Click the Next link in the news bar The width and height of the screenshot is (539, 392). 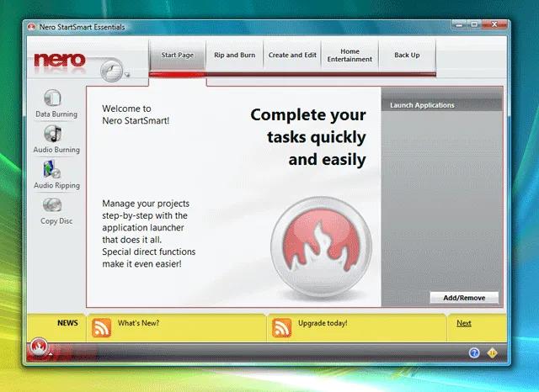coord(464,323)
